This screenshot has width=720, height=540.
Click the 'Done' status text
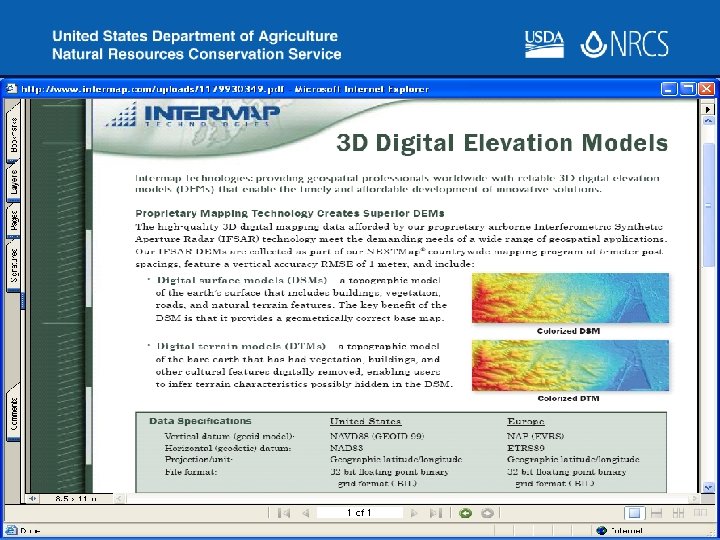coord(30,531)
